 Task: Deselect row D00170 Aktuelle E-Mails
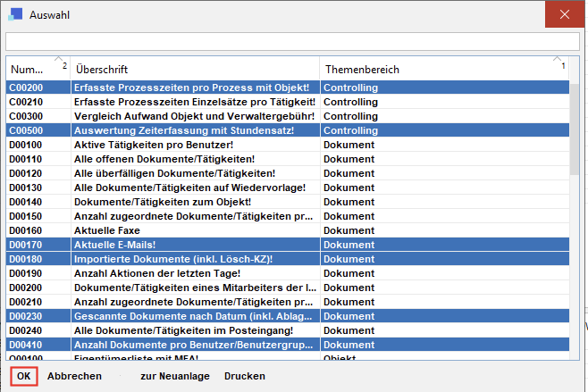tap(194, 245)
